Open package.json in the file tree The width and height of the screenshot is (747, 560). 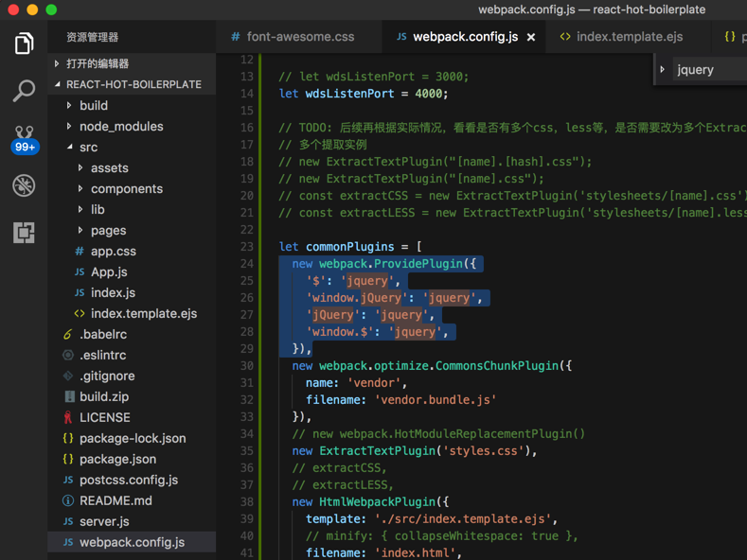pos(117,459)
